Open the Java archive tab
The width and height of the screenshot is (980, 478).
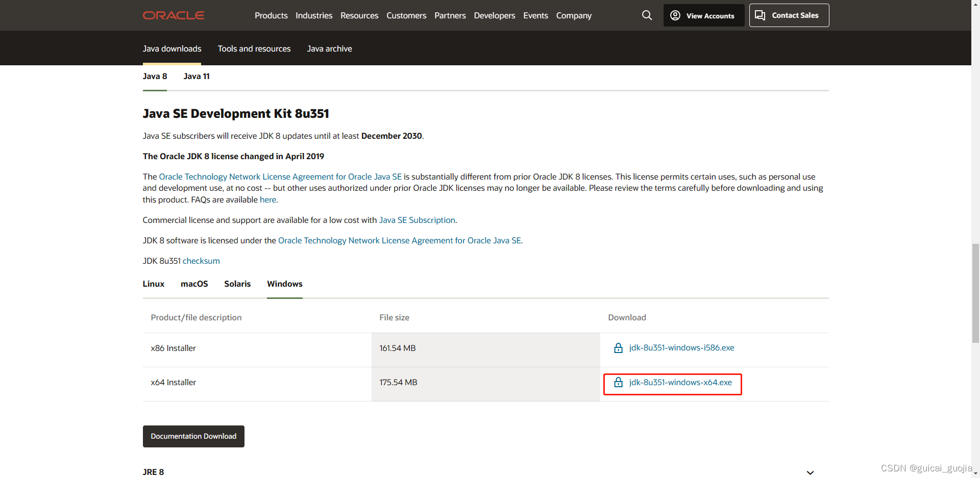[x=329, y=48]
